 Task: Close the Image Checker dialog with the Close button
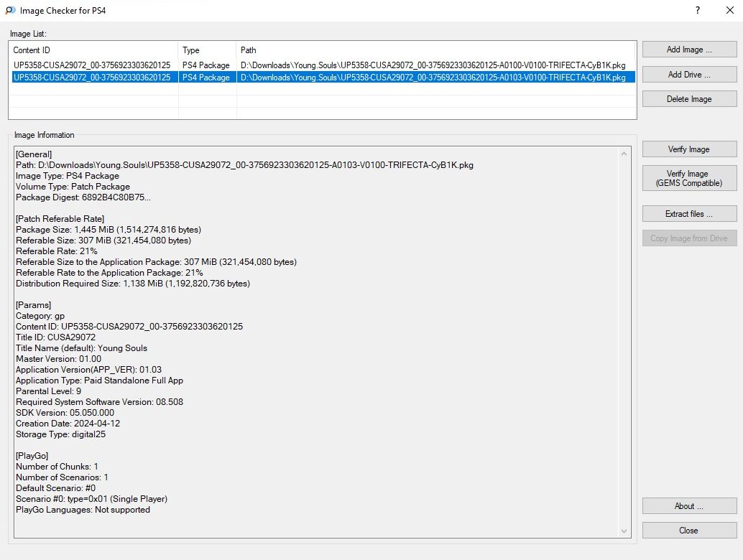point(689,531)
